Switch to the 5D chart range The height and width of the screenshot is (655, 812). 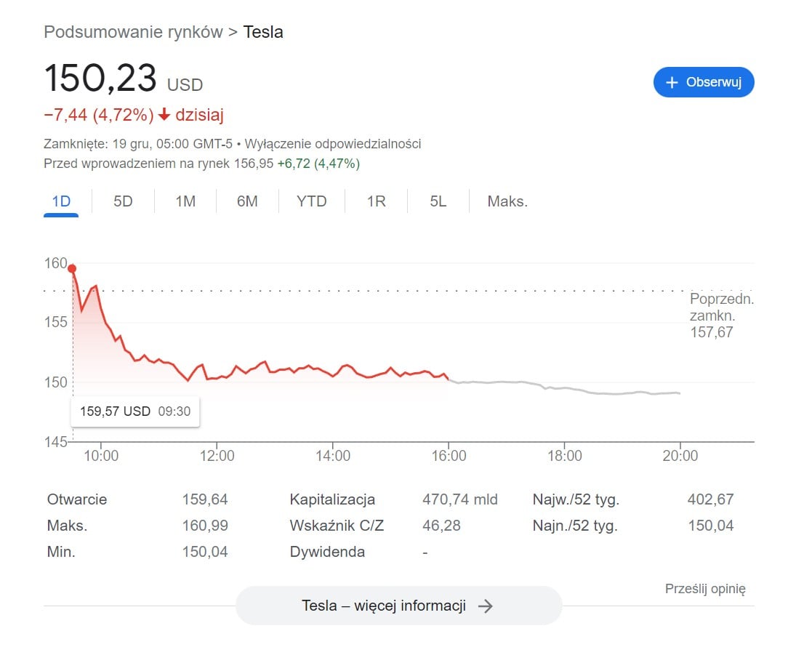pos(123,201)
